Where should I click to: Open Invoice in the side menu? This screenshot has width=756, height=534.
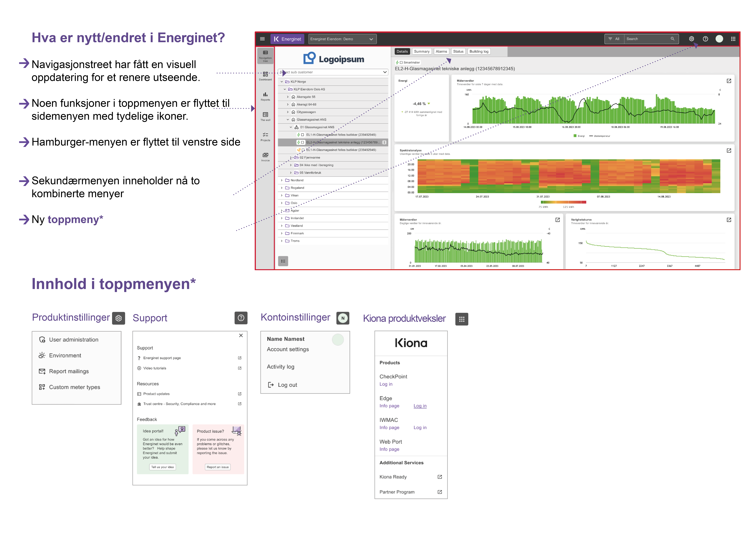pos(265,157)
